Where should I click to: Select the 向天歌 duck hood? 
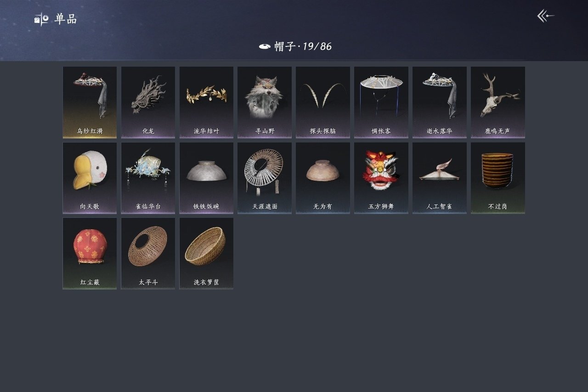[x=90, y=178]
